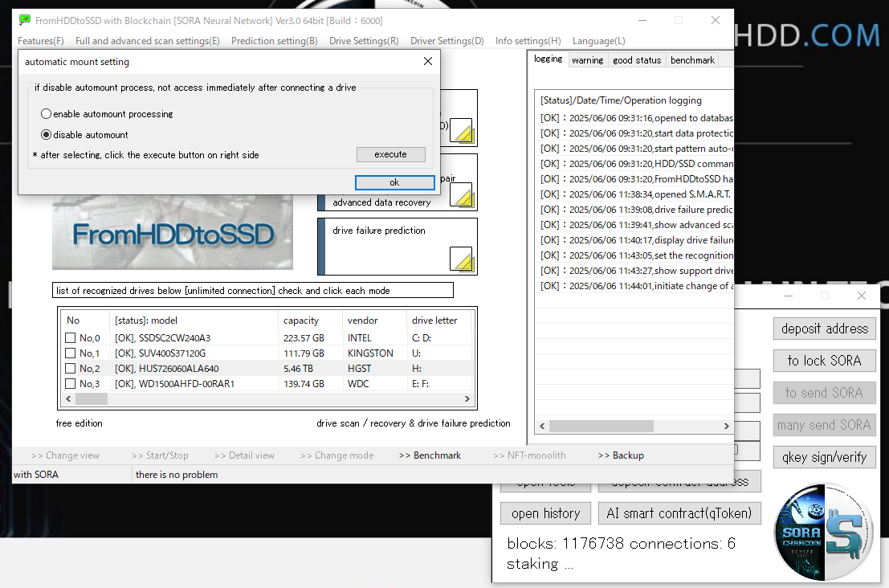
Task: Click the 'there is no problem' status text
Action: click(177, 475)
